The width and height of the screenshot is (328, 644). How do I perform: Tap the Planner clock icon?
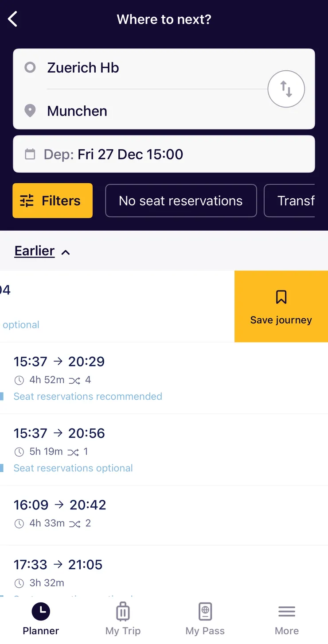[41, 612]
